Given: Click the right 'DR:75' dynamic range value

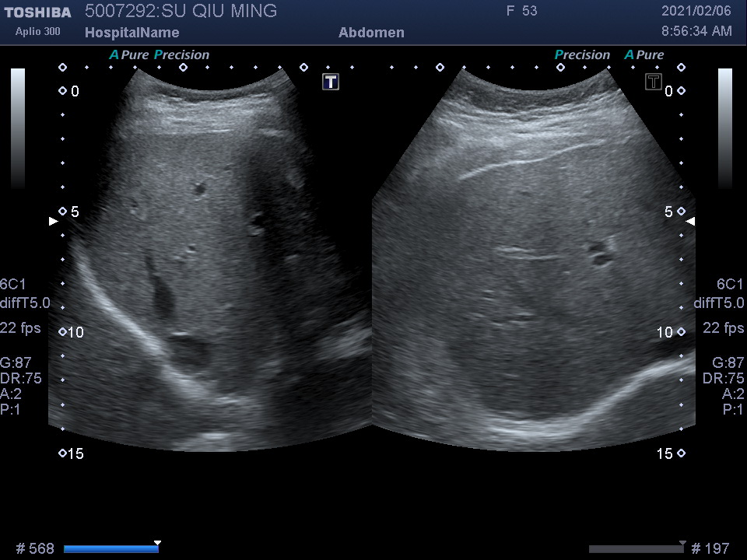Looking at the screenshot, I should [723, 378].
